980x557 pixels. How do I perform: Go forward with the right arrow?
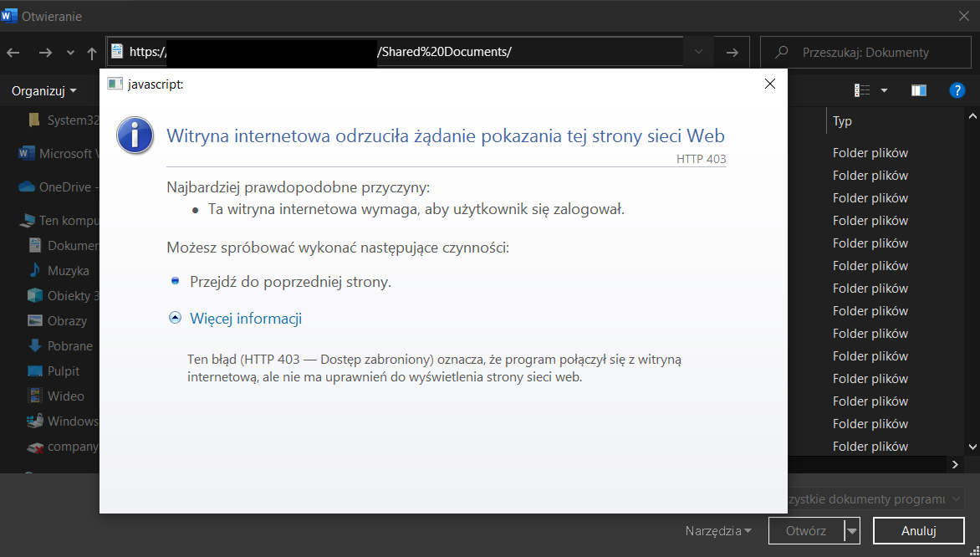click(45, 53)
